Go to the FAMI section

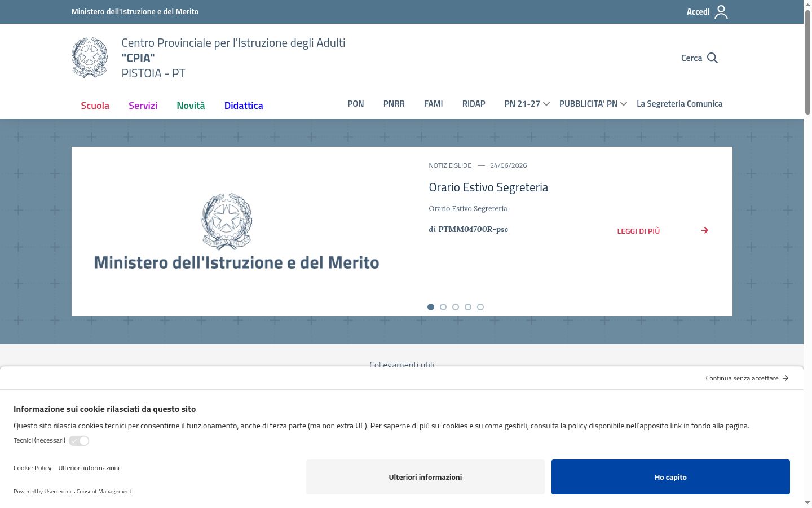point(434,104)
